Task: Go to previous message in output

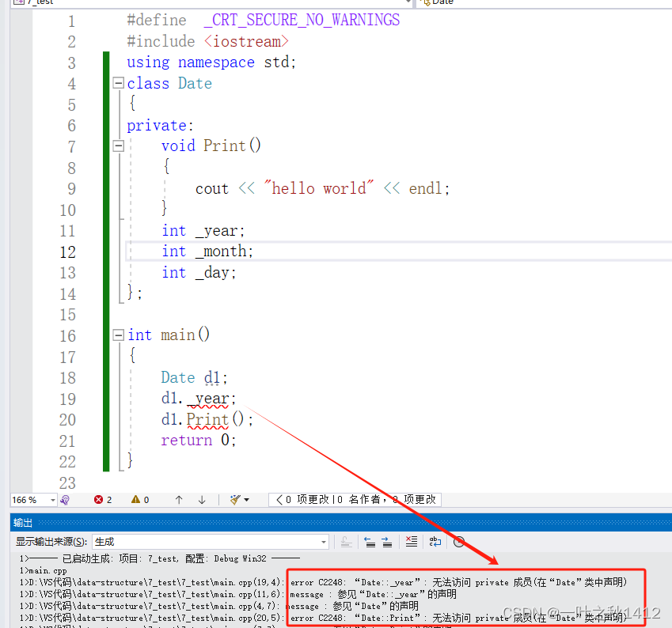Action: [x=370, y=542]
